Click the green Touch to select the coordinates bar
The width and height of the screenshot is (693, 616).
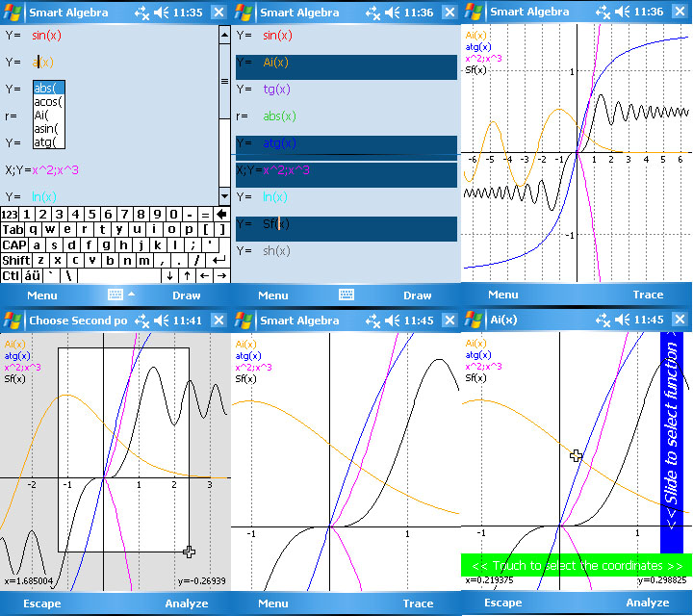tap(577, 565)
